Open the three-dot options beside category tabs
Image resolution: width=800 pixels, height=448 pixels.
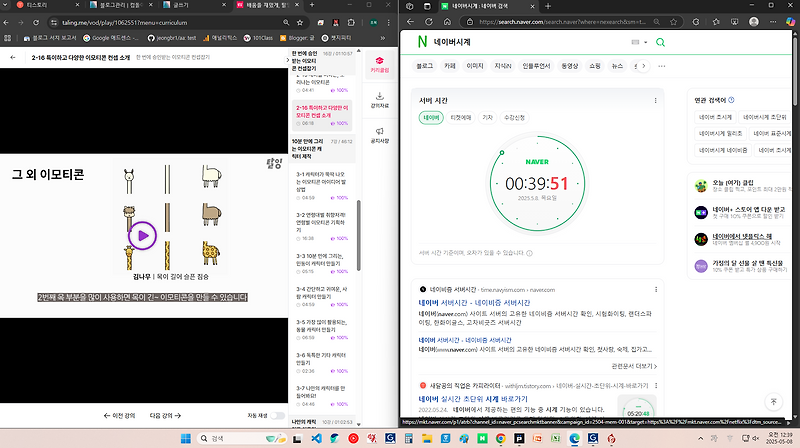662,66
